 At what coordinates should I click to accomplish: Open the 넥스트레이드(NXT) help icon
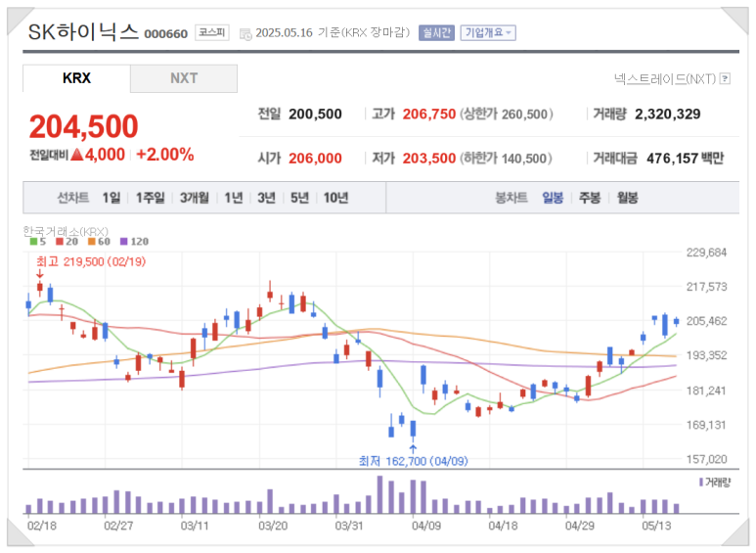(x=725, y=78)
